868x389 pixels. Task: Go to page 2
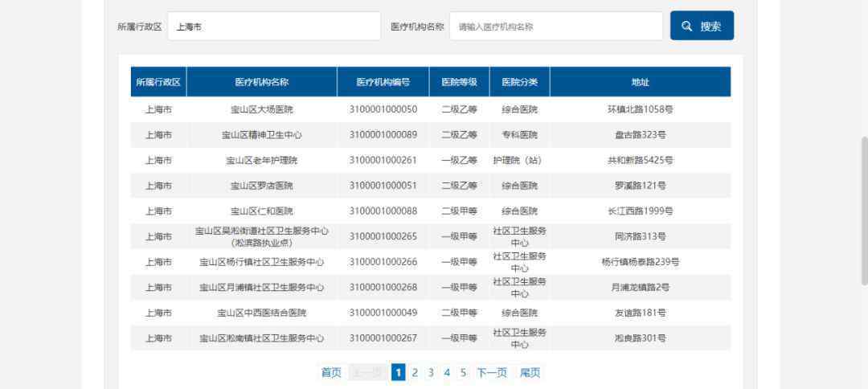coord(415,372)
